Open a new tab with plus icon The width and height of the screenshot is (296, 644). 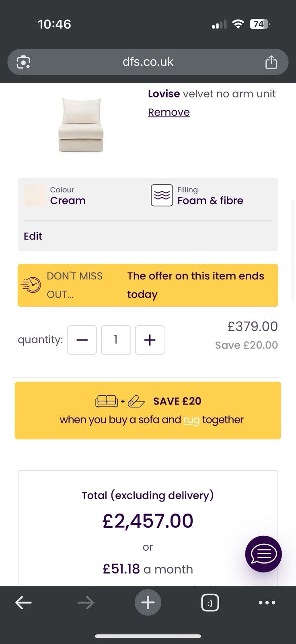148,603
